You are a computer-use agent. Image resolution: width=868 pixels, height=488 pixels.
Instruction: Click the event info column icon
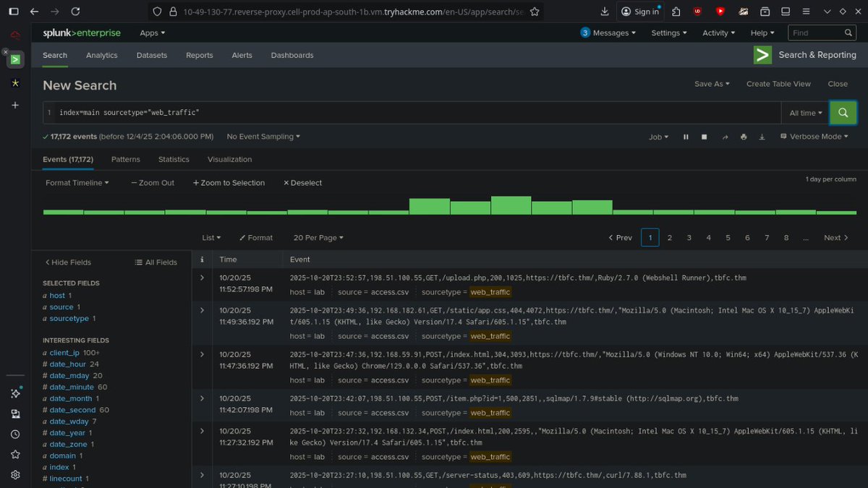tap(202, 260)
